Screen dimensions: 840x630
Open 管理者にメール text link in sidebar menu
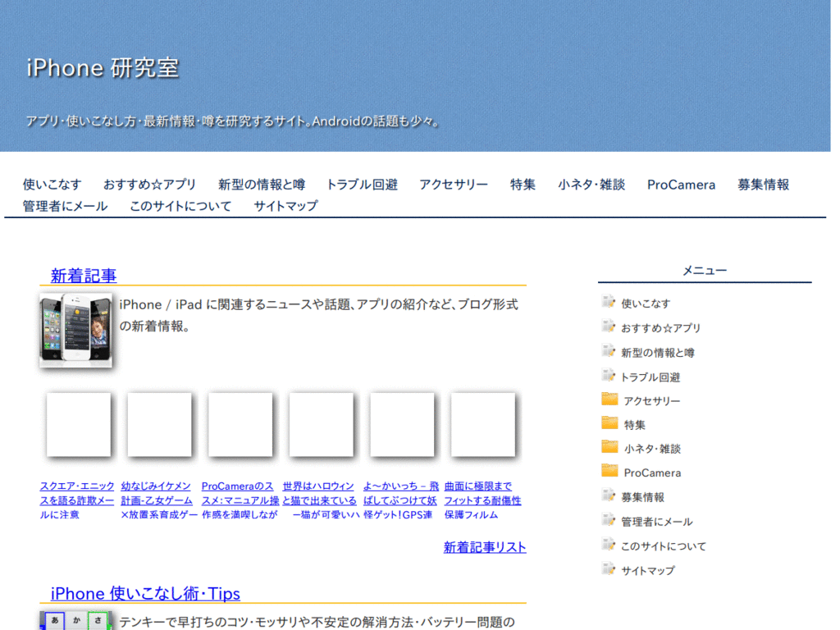(x=657, y=522)
